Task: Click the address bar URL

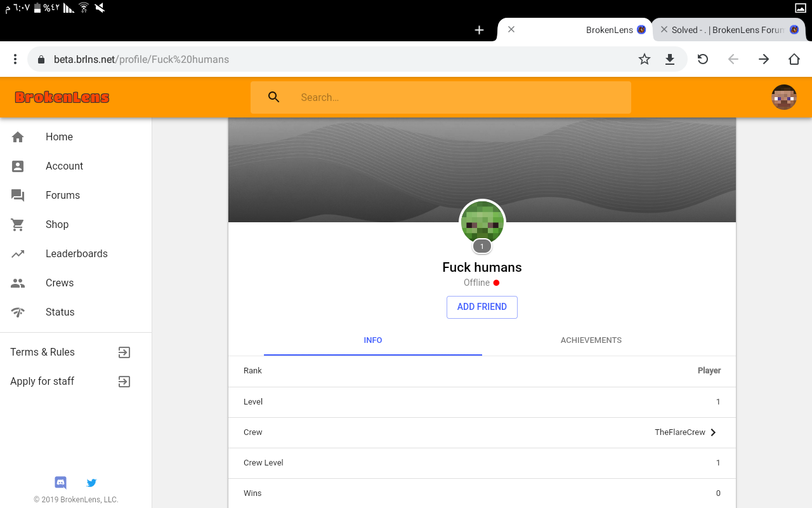Action: tap(141, 59)
